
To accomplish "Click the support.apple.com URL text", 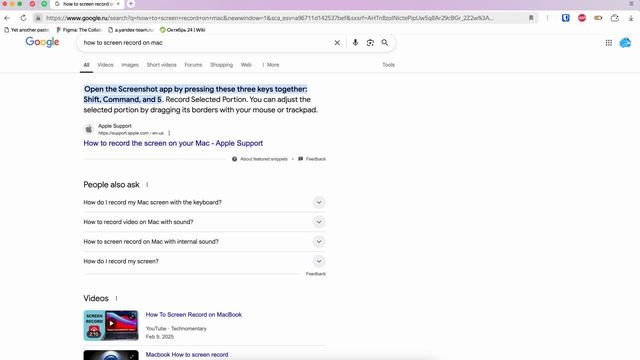I will pos(131,133).
